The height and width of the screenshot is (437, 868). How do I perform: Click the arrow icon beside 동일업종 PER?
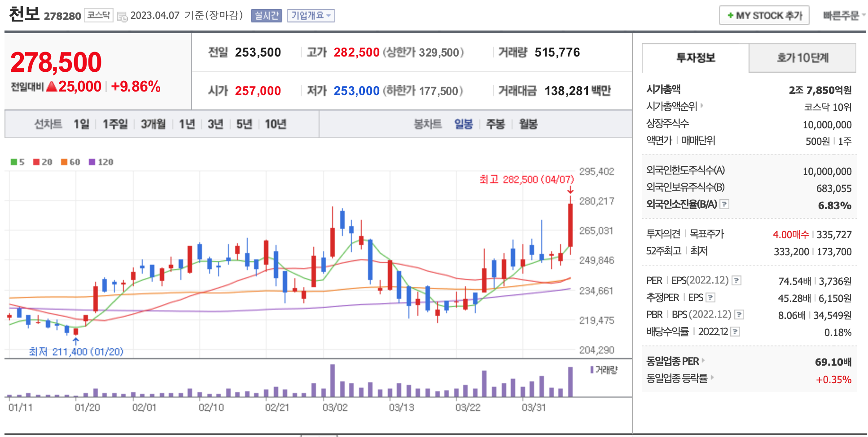[703, 360]
